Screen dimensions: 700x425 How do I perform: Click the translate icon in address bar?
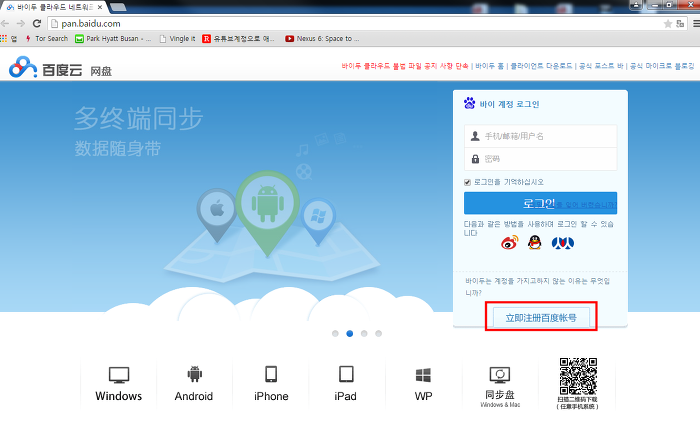coord(680,24)
